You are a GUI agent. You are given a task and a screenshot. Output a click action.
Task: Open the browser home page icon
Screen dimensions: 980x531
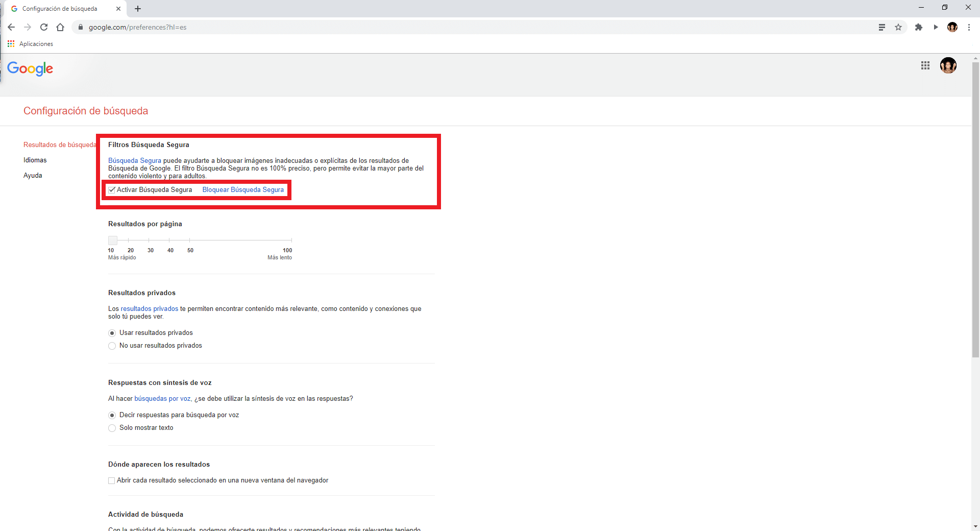(60, 27)
